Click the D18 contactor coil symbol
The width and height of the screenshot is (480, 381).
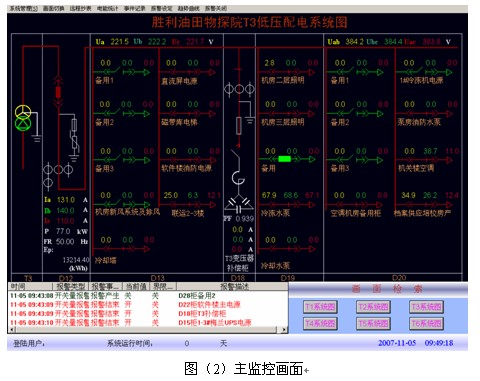pos(238,177)
